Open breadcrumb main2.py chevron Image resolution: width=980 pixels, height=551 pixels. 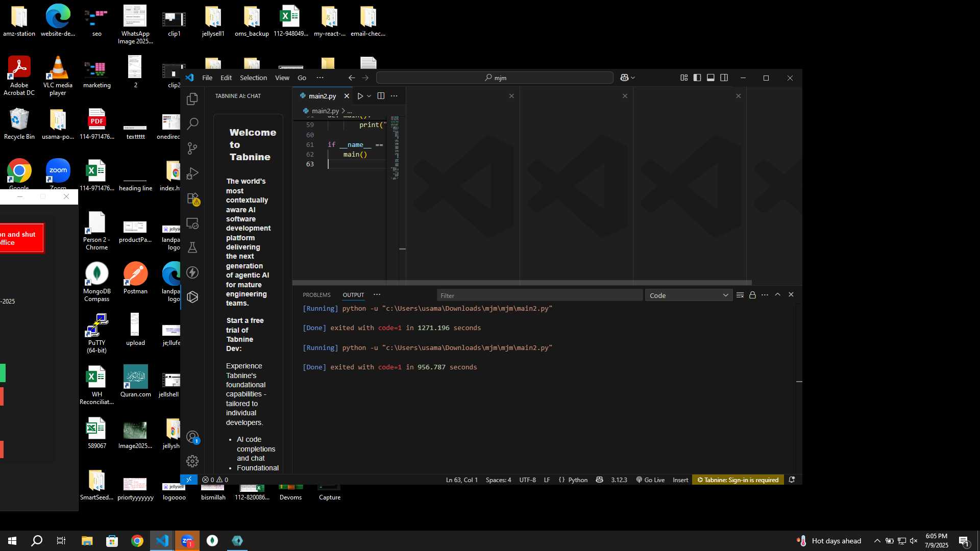344,111
